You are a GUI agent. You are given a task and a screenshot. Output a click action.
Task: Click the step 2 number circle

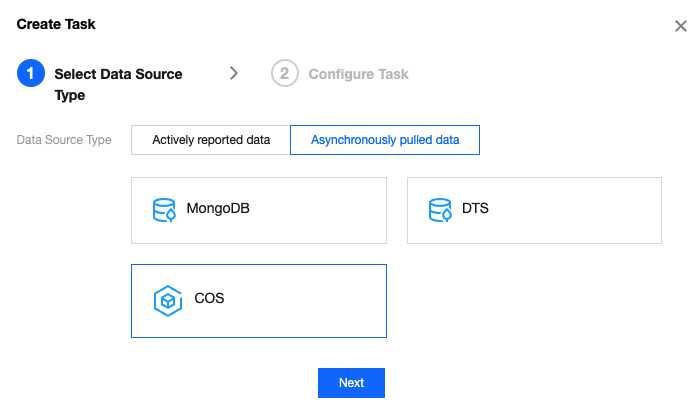[285, 74]
